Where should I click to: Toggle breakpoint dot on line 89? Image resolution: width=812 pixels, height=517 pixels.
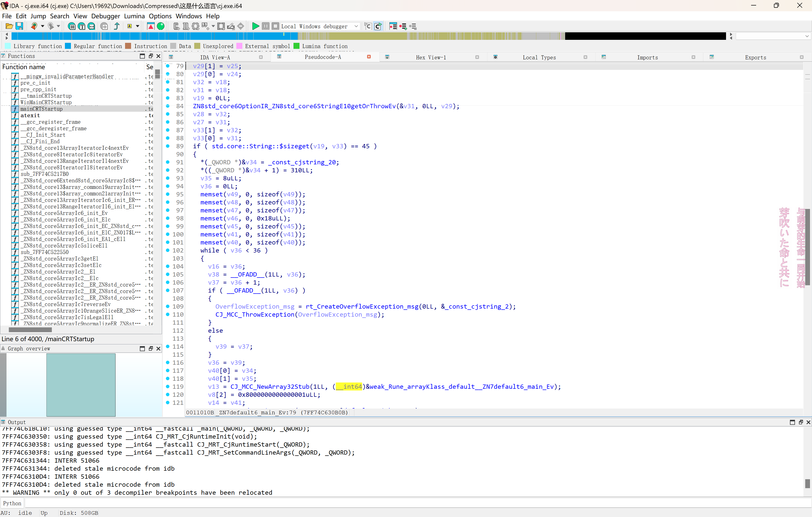[168, 146]
